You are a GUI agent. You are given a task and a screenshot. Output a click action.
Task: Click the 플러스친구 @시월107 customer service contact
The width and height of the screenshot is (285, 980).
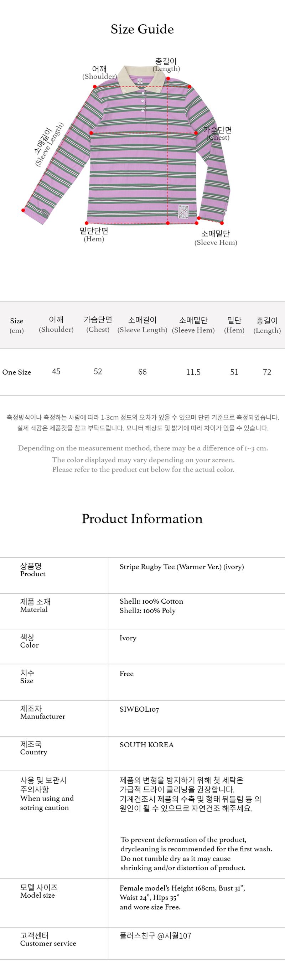155,935
